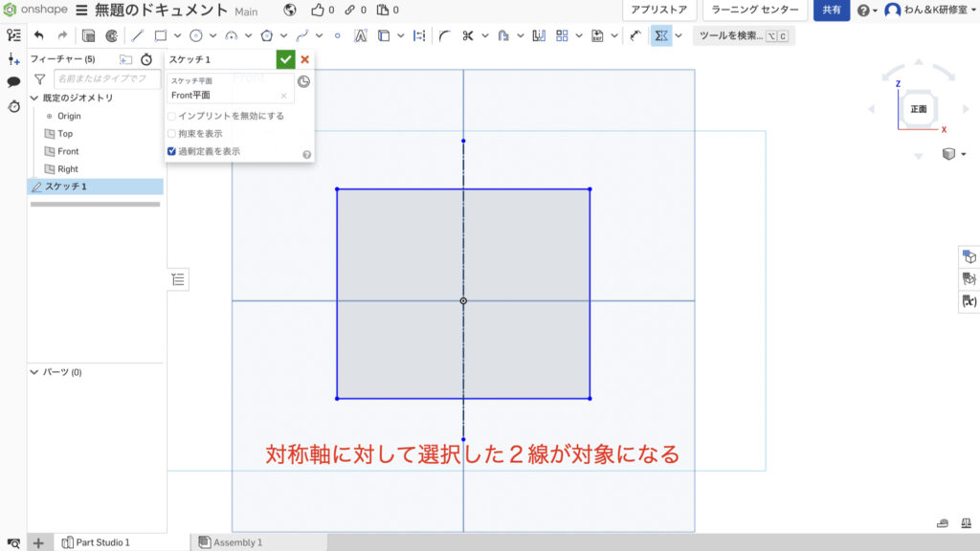Select the Line sketch tool
The image size is (980, 551).
[x=138, y=35]
